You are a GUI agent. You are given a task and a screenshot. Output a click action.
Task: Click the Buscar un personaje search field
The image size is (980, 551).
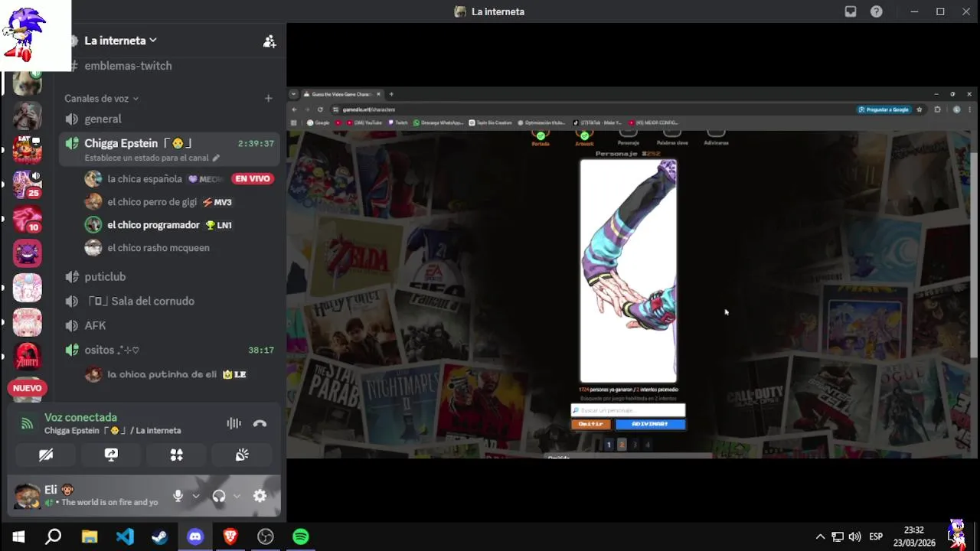(x=628, y=410)
